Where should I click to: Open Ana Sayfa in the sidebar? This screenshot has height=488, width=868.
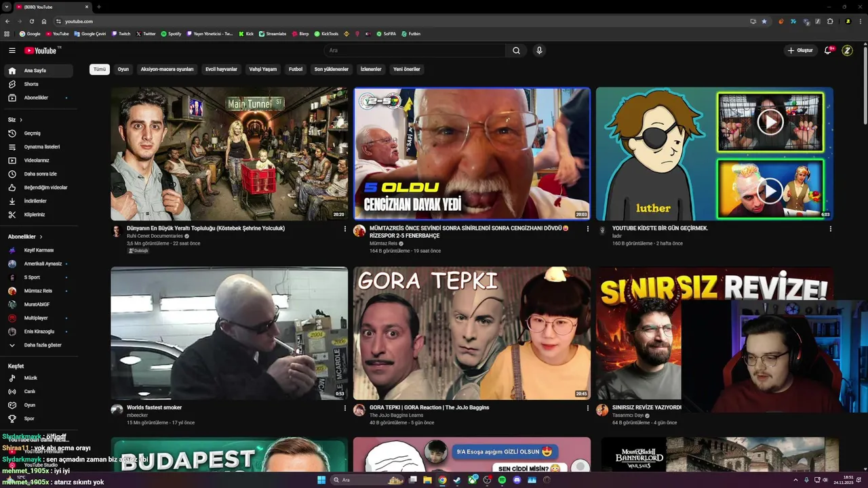point(38,70)
